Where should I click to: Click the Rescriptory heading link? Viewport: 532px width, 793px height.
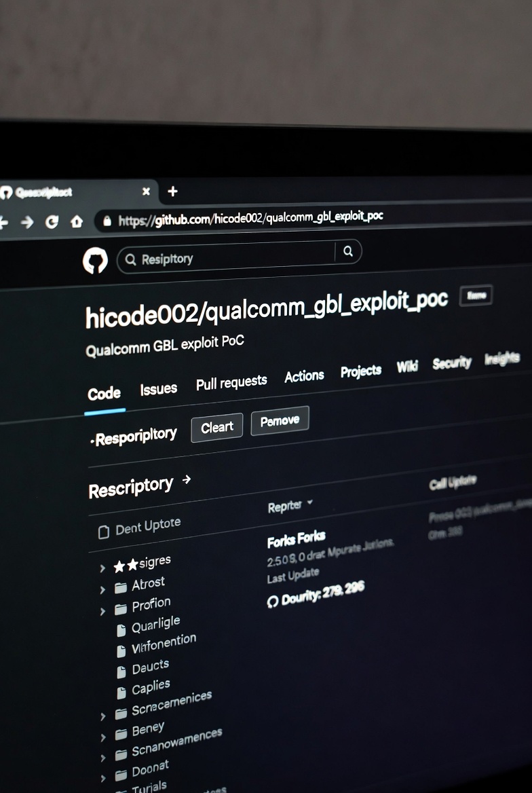coord(130,487)
